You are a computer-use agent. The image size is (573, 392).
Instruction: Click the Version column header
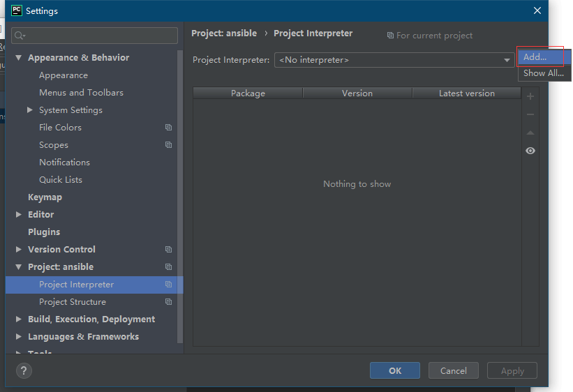(357, 93)
